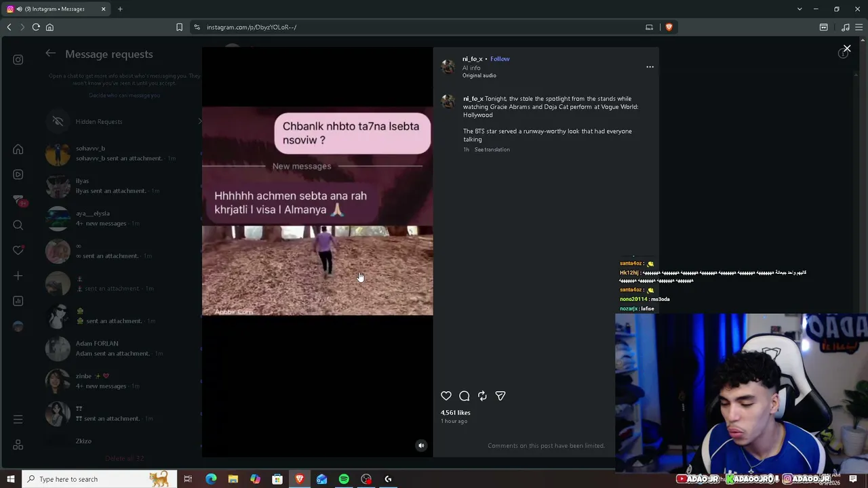This screenshot has width=868, height=488.
Task: Open the AI info label
Action: tap(471, 68)
